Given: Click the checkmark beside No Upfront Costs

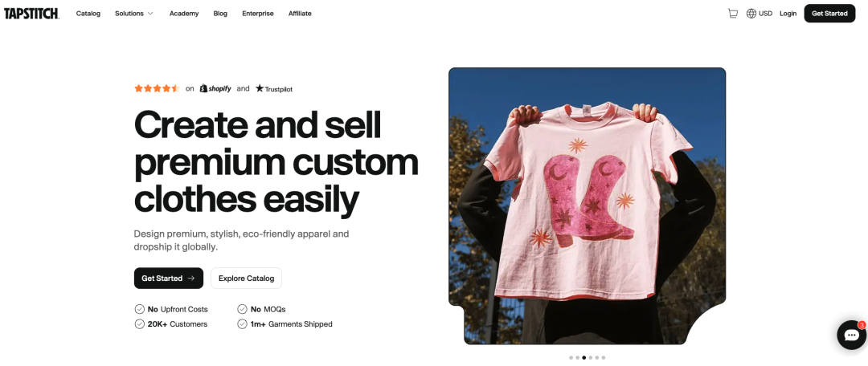Looking at the screenshot, I should click(x=140, y=309).
